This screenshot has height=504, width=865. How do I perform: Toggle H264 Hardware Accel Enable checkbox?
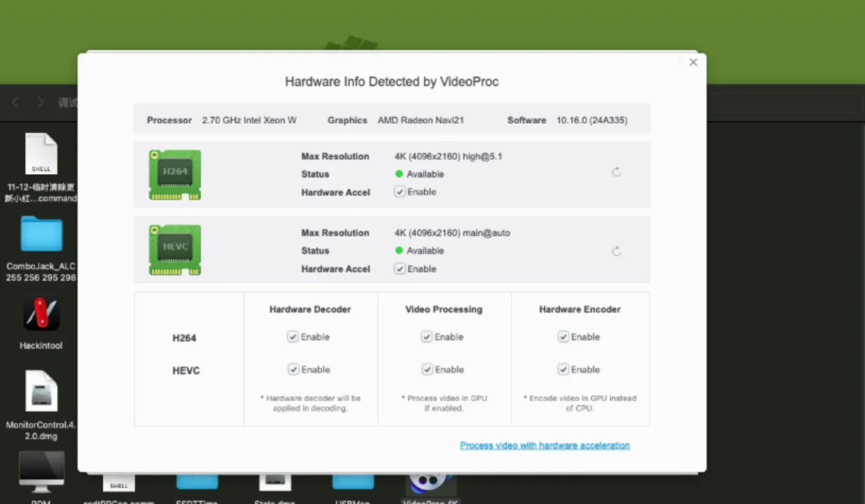click(400, 192)
